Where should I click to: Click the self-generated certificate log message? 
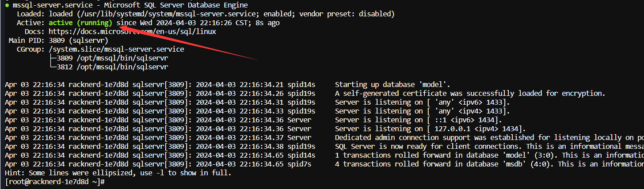(x=470, y=93)
